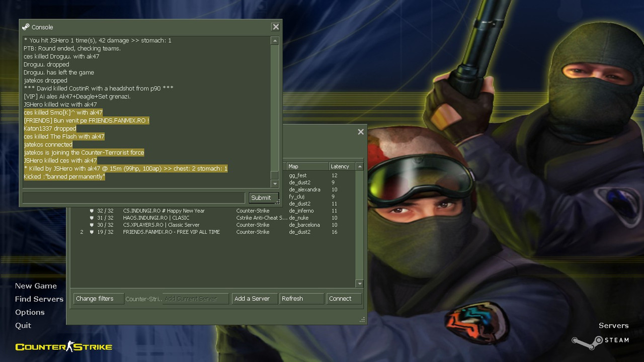The width and height of the screenshot is (644, 362).
Task: Click the console scrollbar down arrow
Action: point(275,184)
